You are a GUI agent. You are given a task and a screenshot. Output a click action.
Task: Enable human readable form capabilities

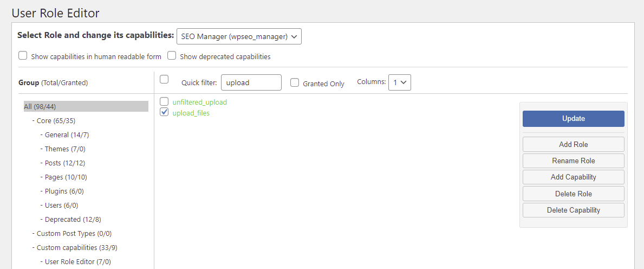click(x=23, y=56)
